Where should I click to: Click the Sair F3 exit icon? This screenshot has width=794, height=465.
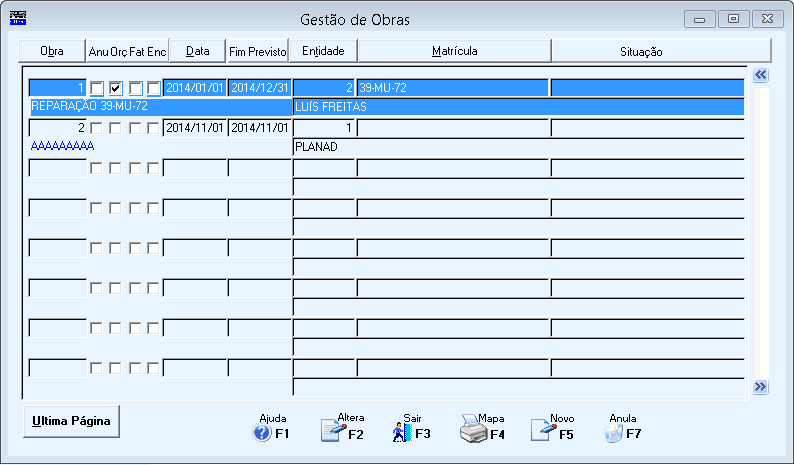click(402, 432)
